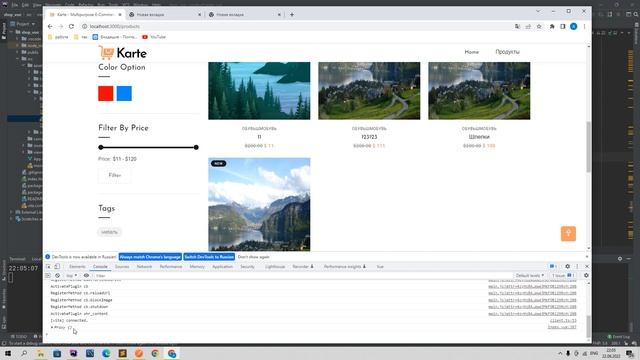This screenshot has width=640, height=360.
Task: Switch to the Network tab
Action: 144,267
